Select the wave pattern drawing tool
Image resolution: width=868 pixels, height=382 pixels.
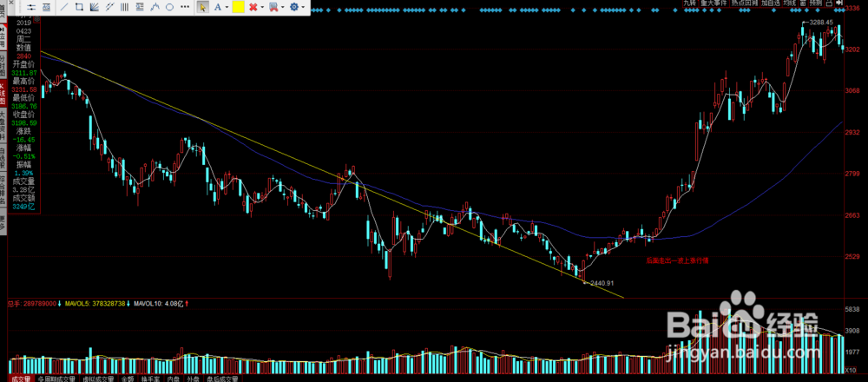[155, 7]
